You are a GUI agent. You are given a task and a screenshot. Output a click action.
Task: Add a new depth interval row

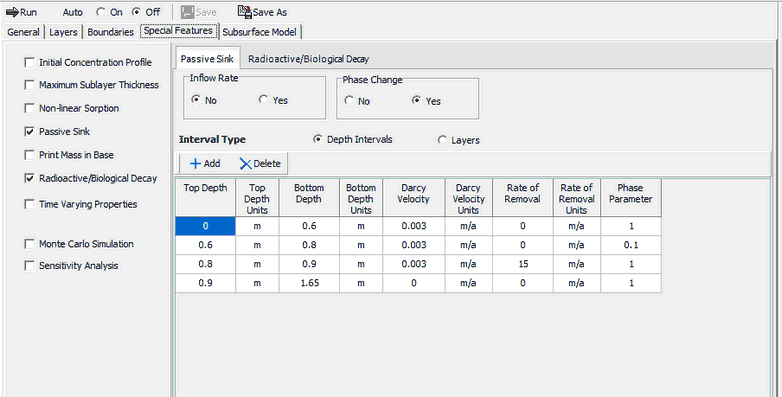(205, 164)
